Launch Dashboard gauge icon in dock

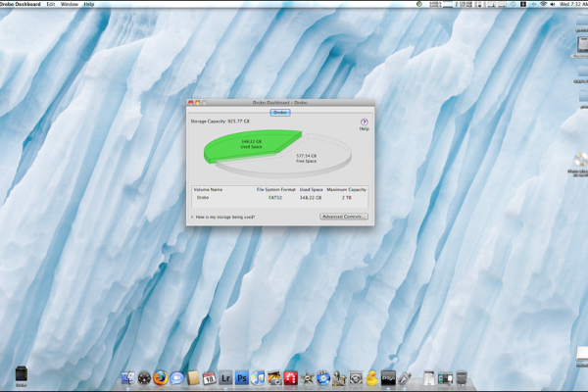(144, 378)
